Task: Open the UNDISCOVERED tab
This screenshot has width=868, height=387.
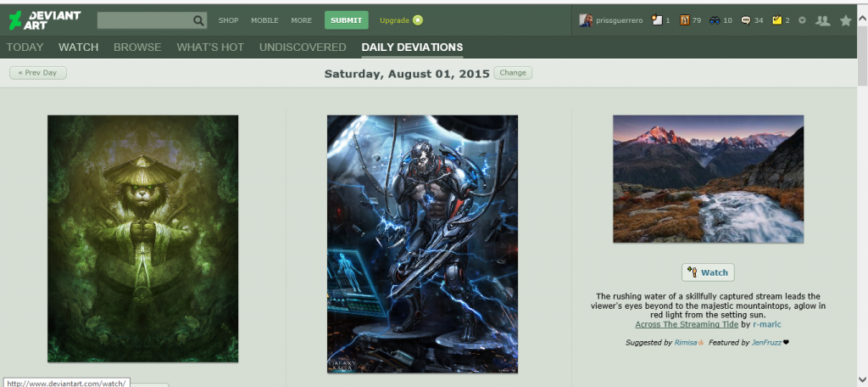Action: [303, 48]
